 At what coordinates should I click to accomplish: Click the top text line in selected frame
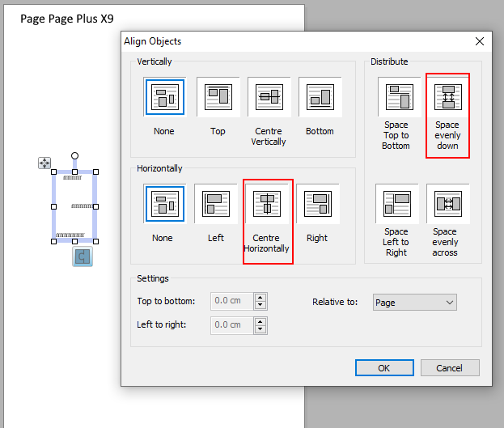click(x=72, y=177)
